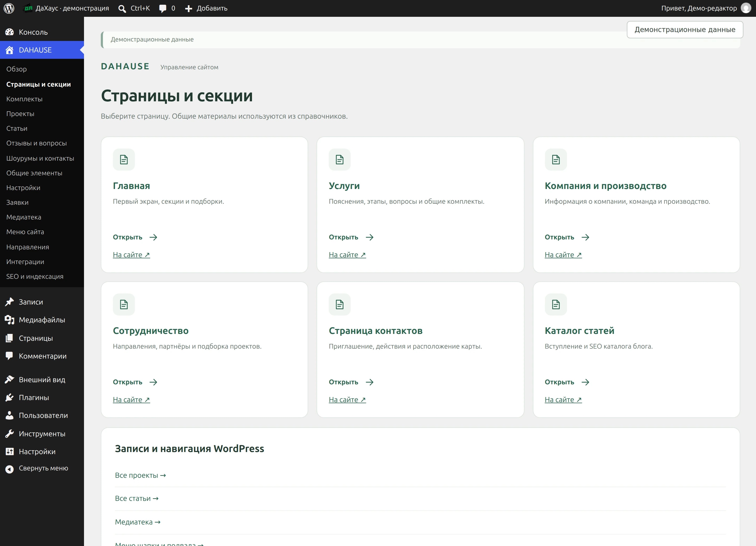
Task: Open Заявки in the sidebar submenu
Action: [17, 202]
